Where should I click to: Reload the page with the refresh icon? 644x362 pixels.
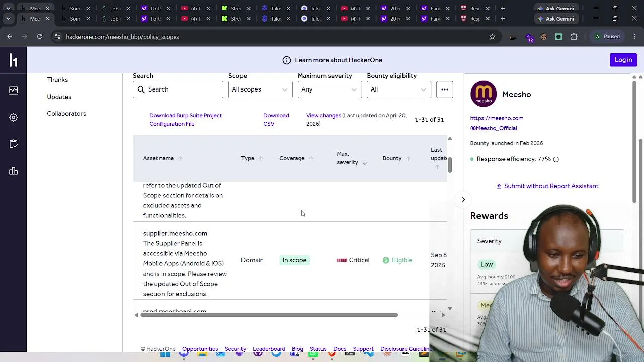40,37
